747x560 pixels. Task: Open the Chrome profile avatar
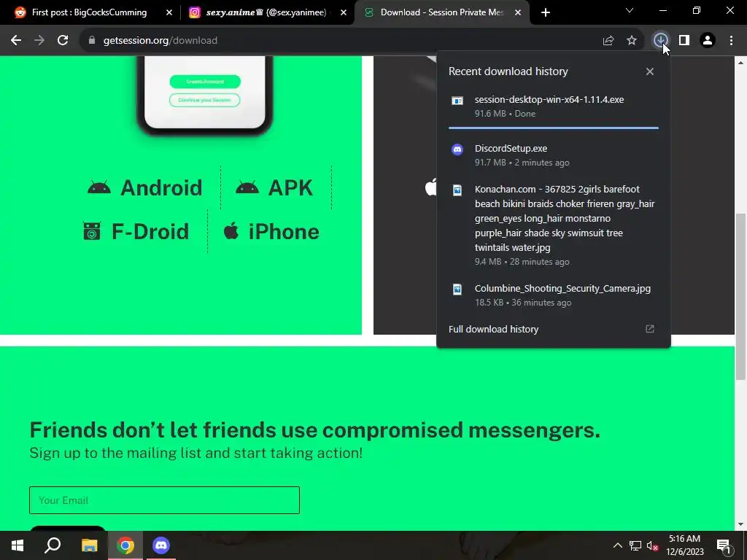click(708, 41)
